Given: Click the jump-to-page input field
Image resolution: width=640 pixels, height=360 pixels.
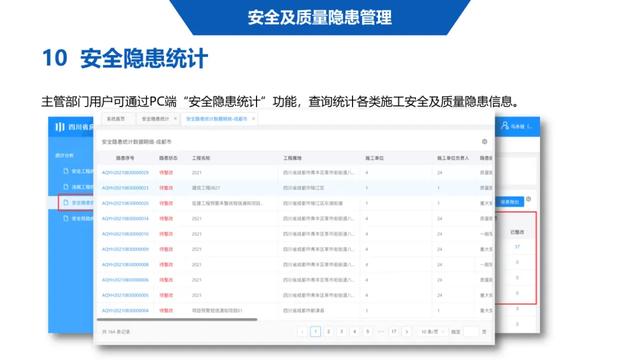Looking at the screenshot, I should tap(471, 332).
